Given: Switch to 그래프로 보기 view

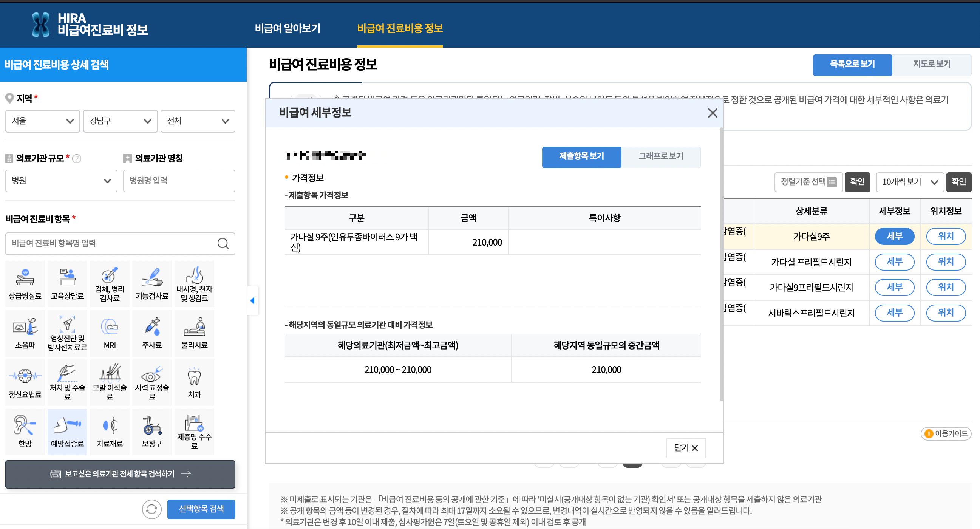Looking at the screenshot, I should (x=660, y=156).
